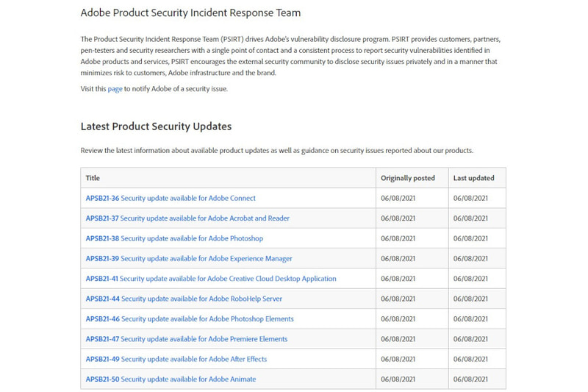Click the 'Latest Product Security Updates' heading
The height and width of the screenshot is (392, 588).
point(156,126)
